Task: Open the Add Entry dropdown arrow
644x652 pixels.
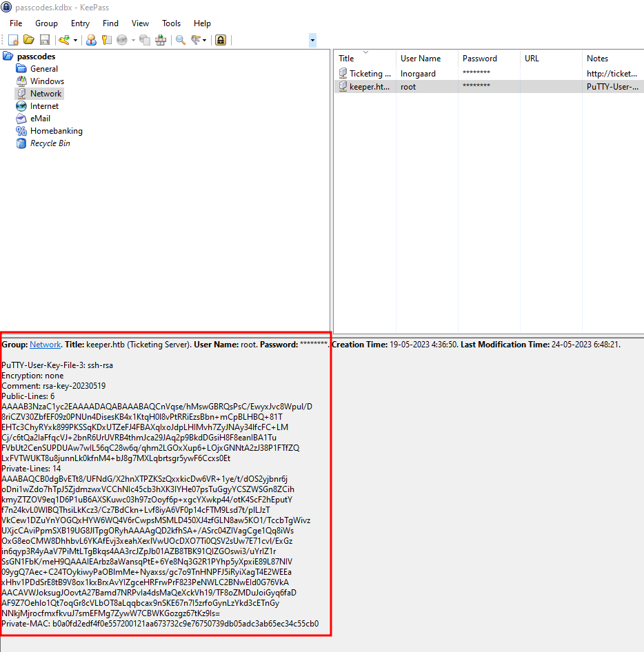Action: [75, 41]
